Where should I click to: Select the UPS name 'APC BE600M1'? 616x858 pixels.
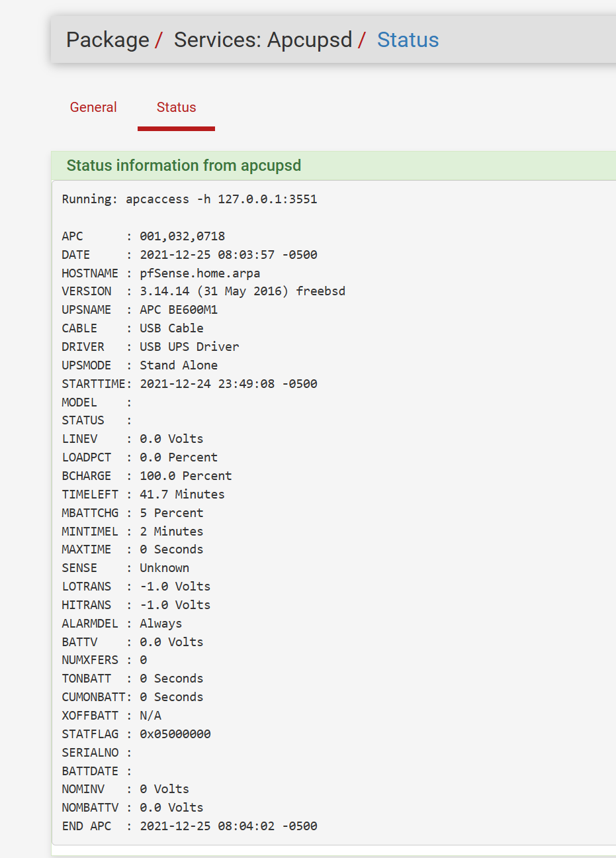pyautogui.click(x=179, y=310)
